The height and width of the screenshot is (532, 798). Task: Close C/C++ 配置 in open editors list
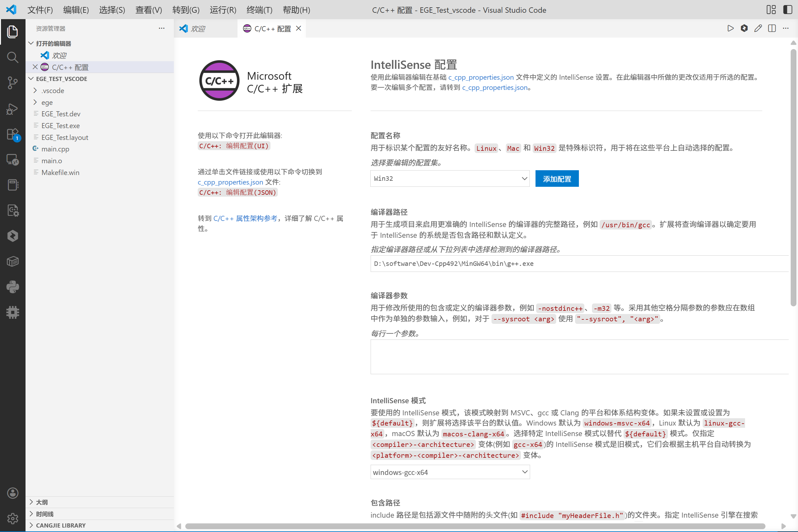[35, 67]
